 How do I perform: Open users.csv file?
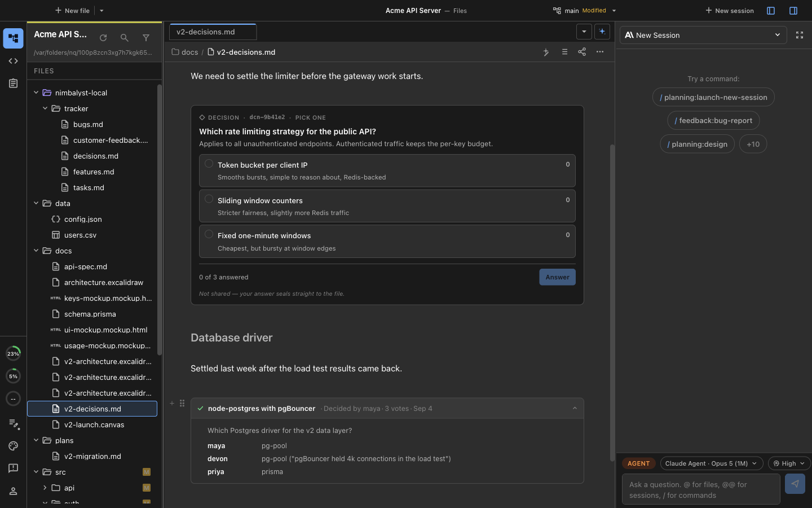(80, 235)
